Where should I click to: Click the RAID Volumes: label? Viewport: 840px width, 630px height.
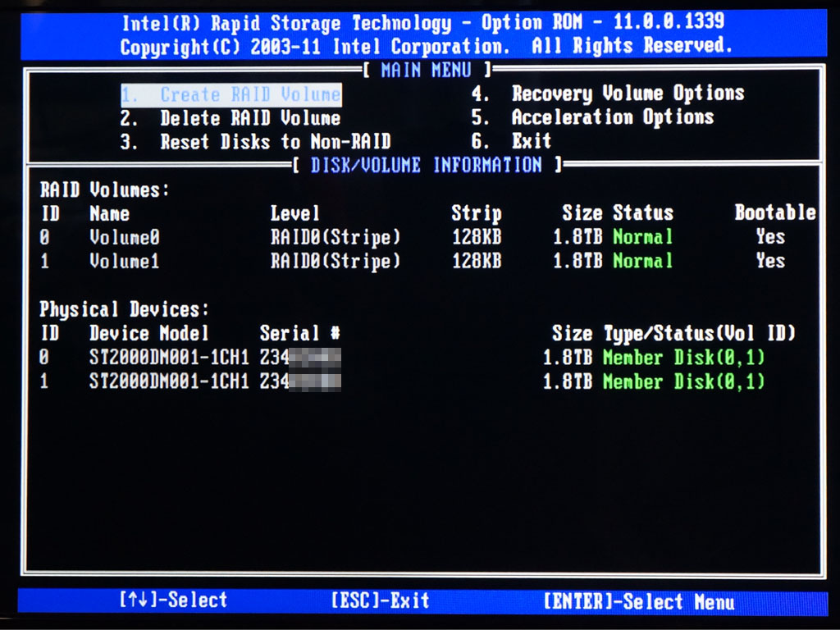104,189
